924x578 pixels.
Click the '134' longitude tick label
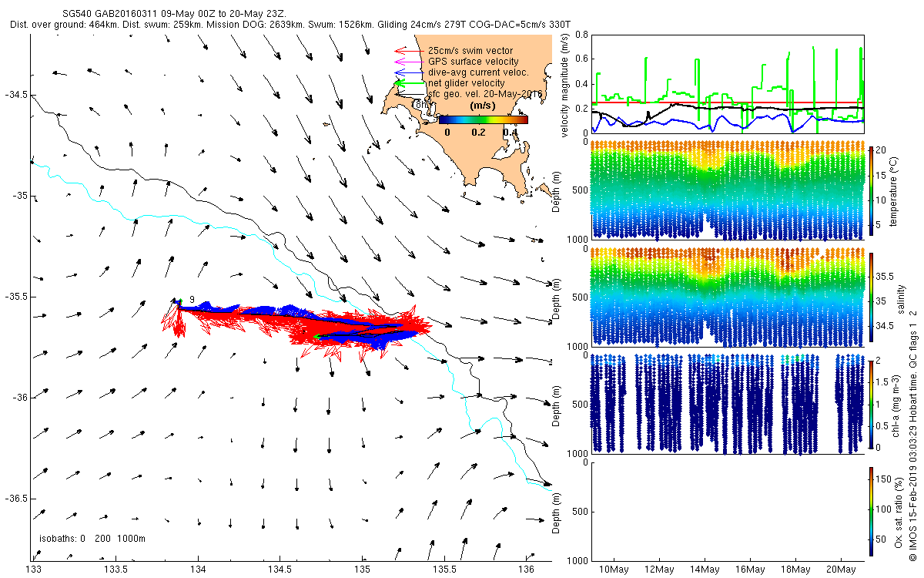click(x=198, y=570)
